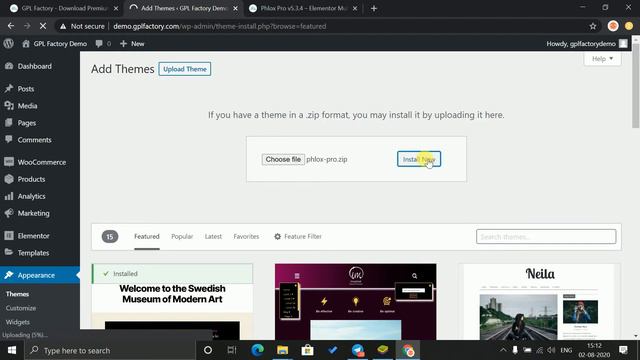Click the yellow extension icon in toolbar
This screenshot has height=360, width=640.
629,26
